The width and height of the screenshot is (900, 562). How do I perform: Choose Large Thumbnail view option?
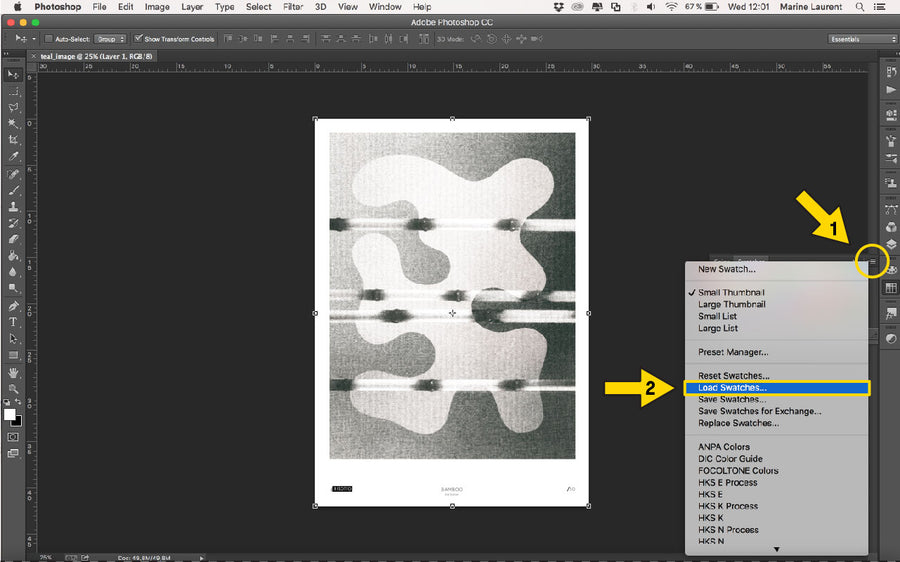[x=731, y=304]
